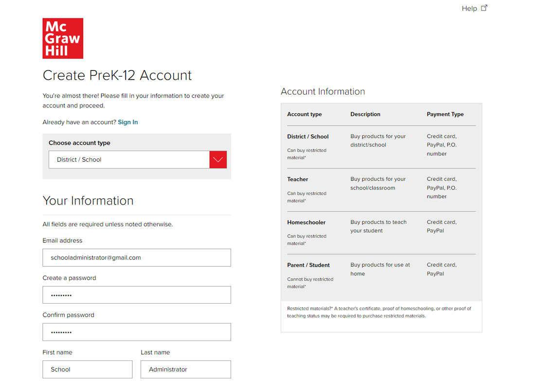Click the Account Information heading
Image resolution: width=535 pixels, height=392 pixels.
click(x=323, y=91)
